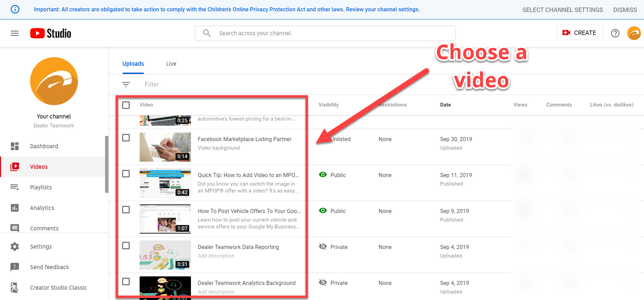Screen dimensions: 644x300
Task: Click SELECT CHANNEL SETTINGS in the banner
Action: 563,10
